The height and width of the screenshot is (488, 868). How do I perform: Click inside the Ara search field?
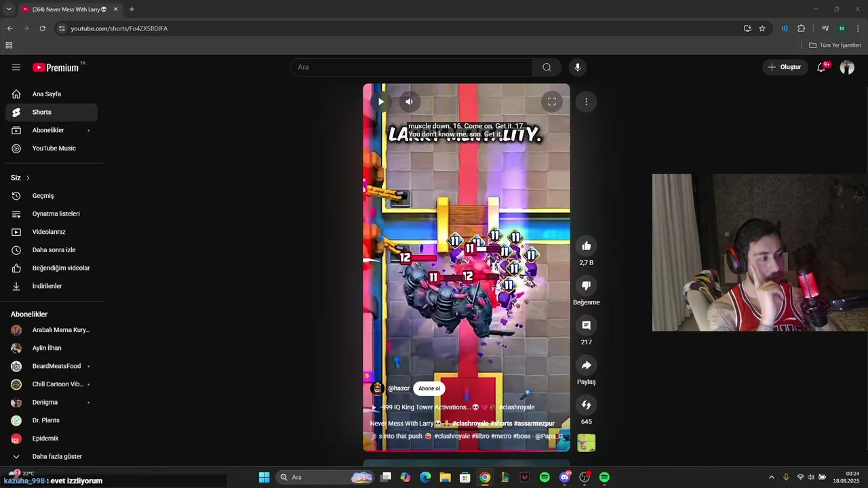point(411,67)
